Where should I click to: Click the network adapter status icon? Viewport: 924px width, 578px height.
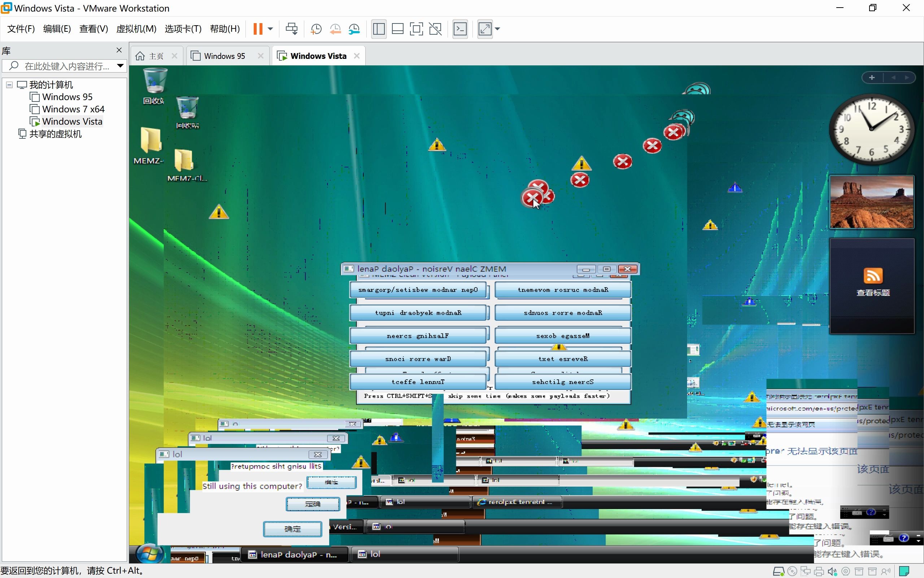tap(806, 571)
